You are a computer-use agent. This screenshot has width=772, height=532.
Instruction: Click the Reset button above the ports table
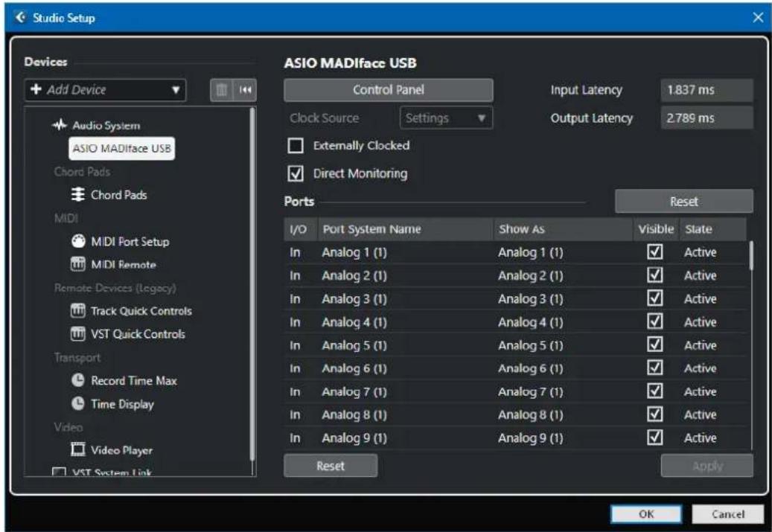pos(684,202)
